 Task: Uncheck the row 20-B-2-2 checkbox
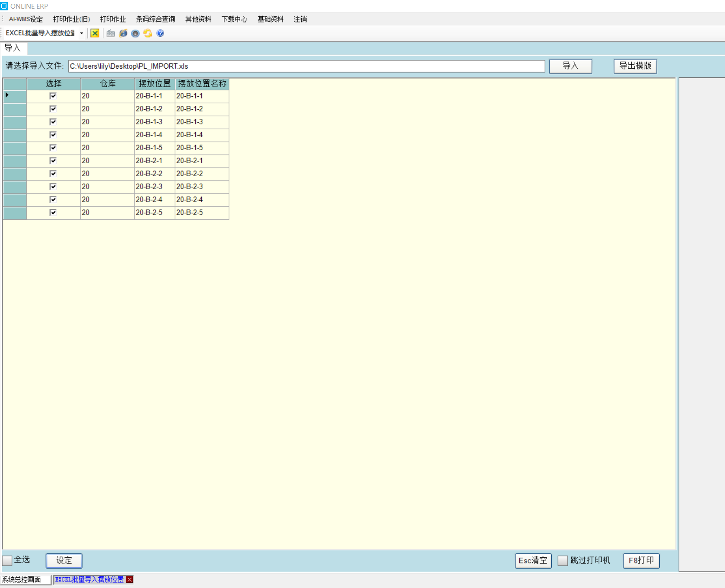53,174
